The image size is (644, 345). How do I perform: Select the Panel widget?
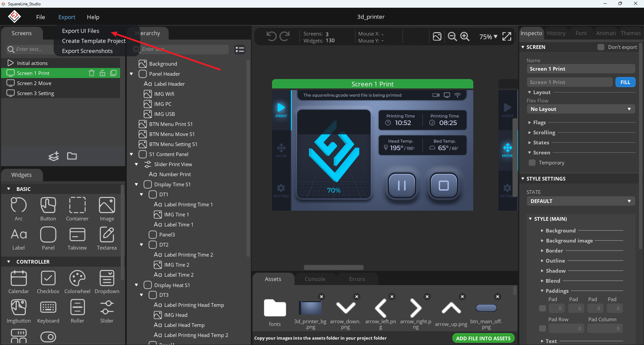pyautogui.click(x=48, y=239)
